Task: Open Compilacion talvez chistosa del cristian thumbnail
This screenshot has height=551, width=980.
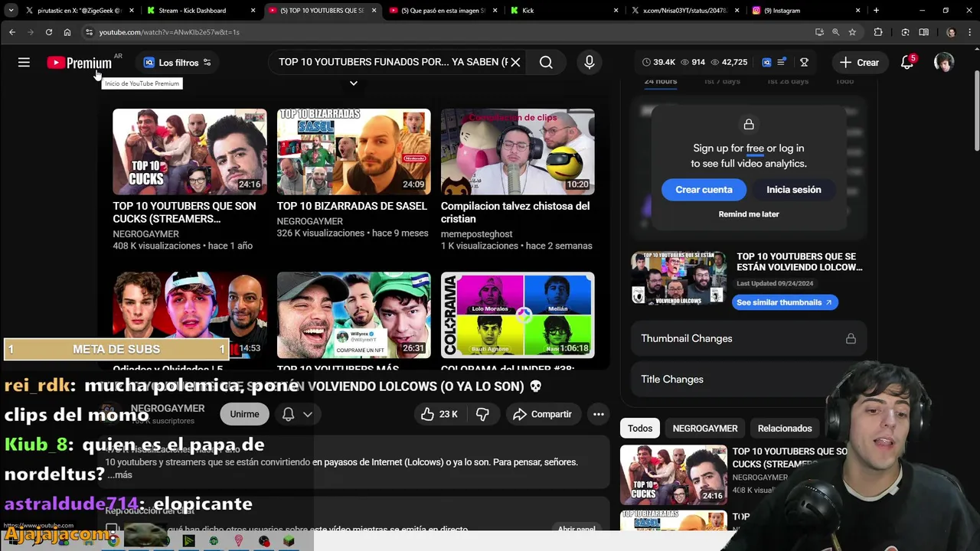Action: pos(518,152)
